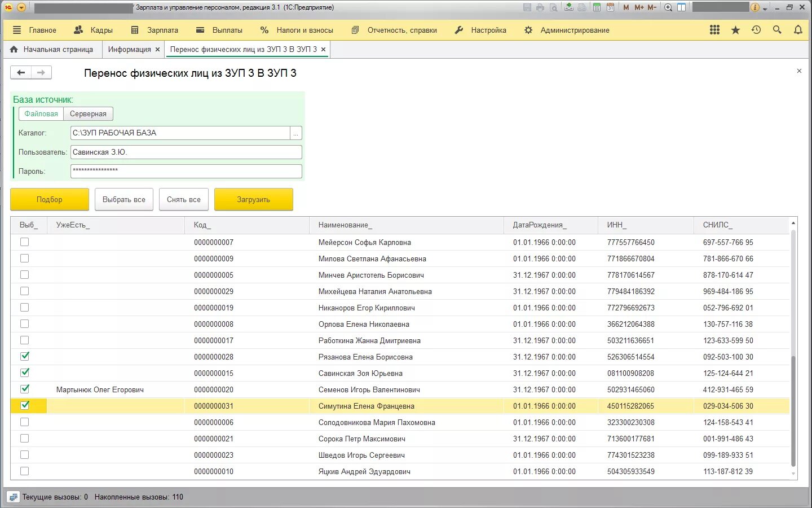Screen dimensions: 812x508
Task: Close the Перенос физических лиц tab
Action: pos(323,50)
